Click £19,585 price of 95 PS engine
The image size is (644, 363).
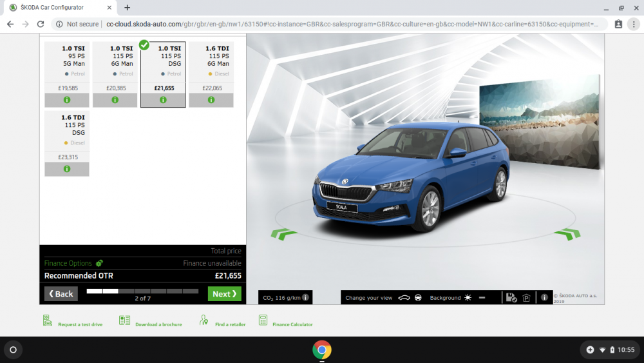coord(68,88)
